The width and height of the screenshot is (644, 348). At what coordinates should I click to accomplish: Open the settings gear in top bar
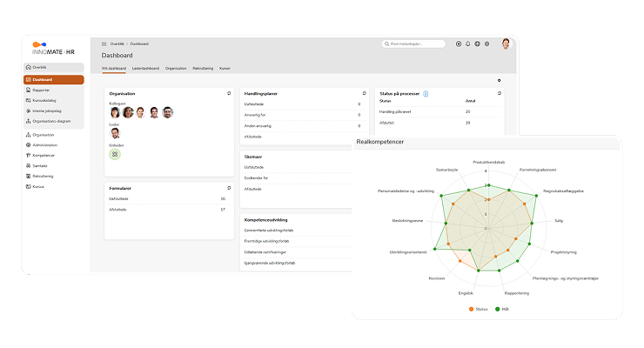[486, 43]
